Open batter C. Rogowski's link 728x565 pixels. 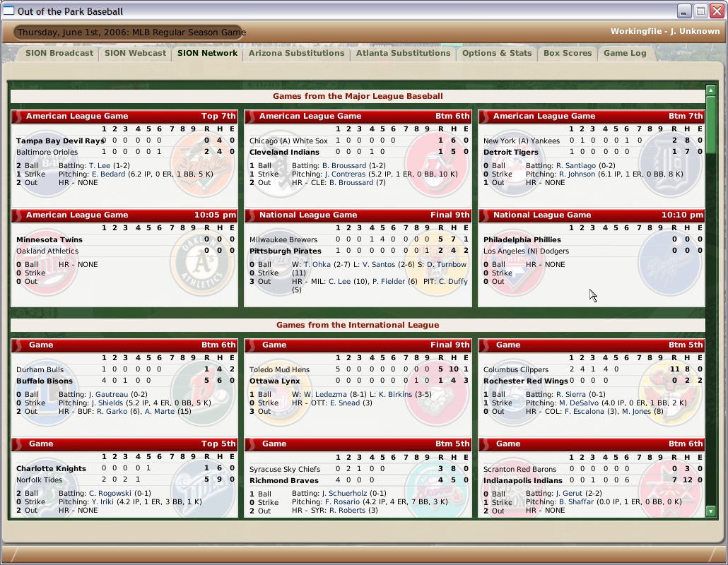110,493
